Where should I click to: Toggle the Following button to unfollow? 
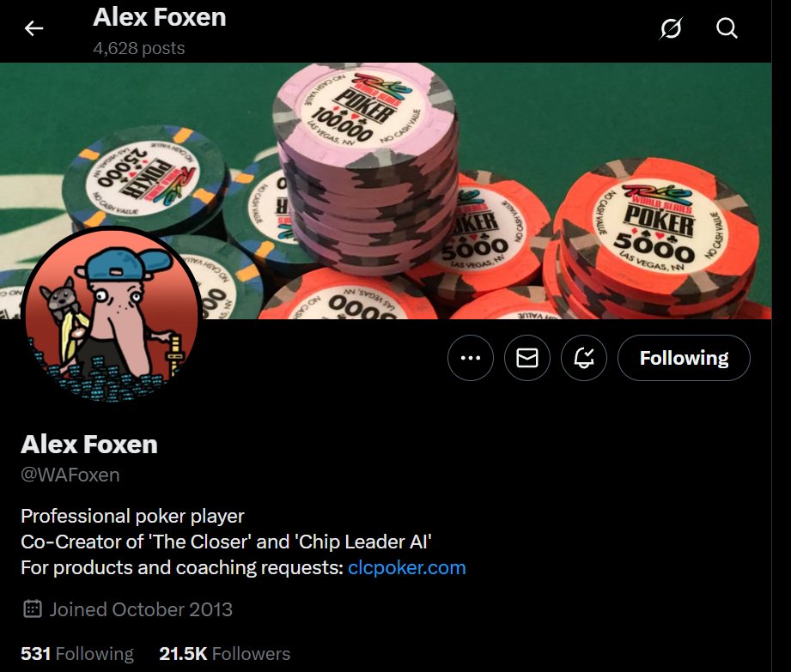684,358
